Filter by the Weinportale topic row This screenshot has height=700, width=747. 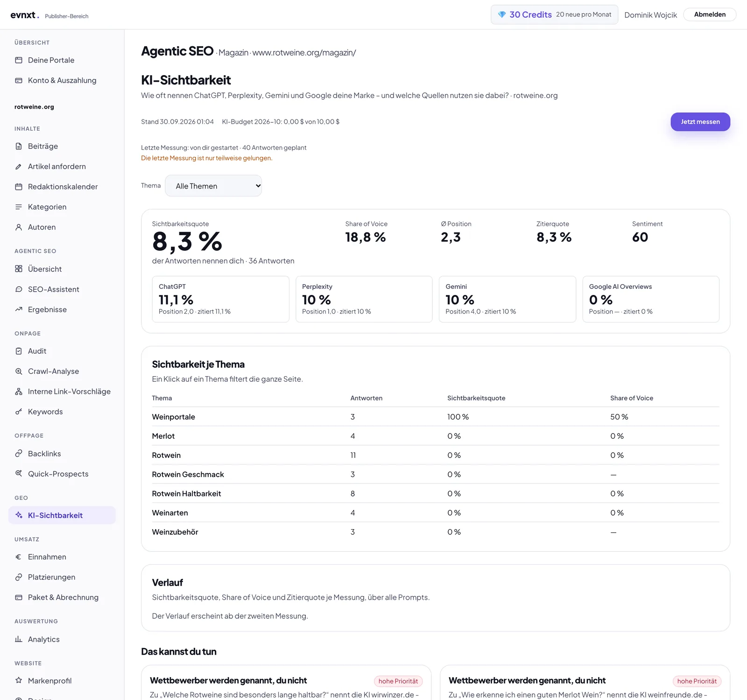coord(435,417)
